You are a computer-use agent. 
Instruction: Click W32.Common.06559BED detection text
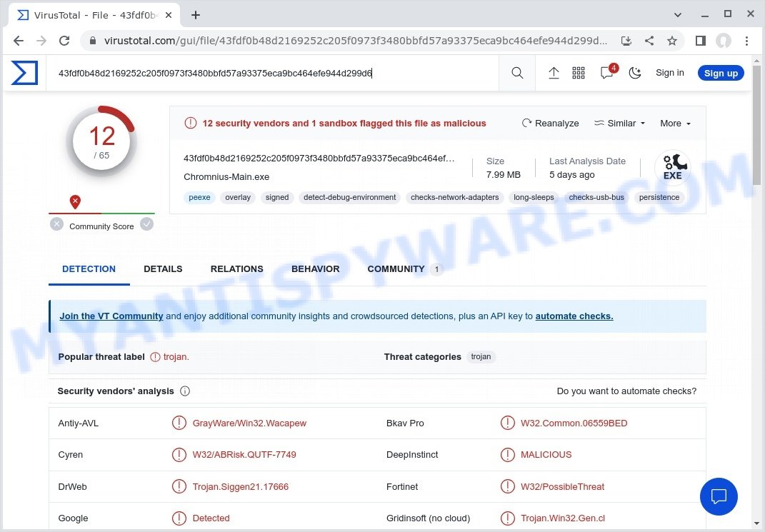(x=574, y=423)
